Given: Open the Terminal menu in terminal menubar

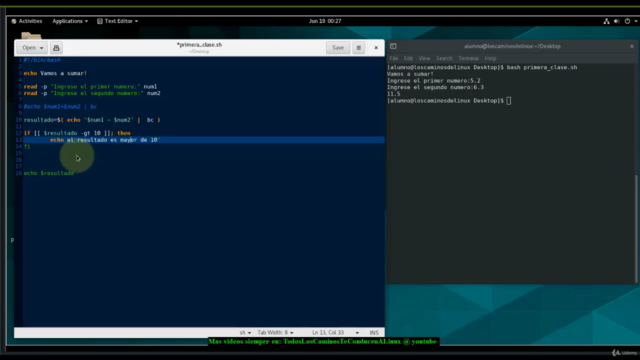Looking at the screenshot, I should click(468, 58).
